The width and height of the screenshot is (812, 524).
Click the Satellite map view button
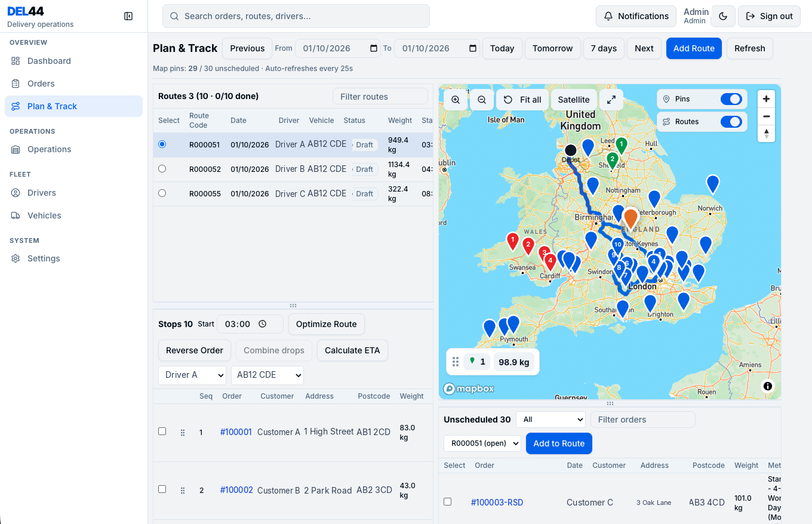pyautogui.click(x=574, y=100)
